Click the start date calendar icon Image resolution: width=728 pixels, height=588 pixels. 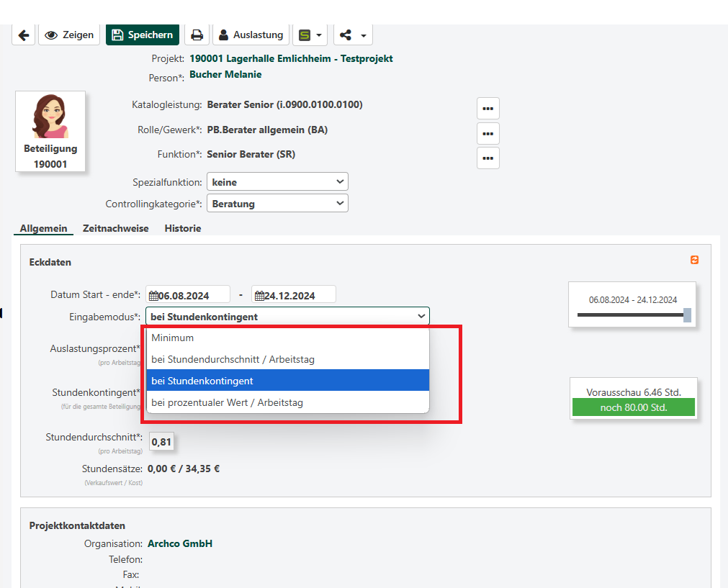[x=153, y=295]
